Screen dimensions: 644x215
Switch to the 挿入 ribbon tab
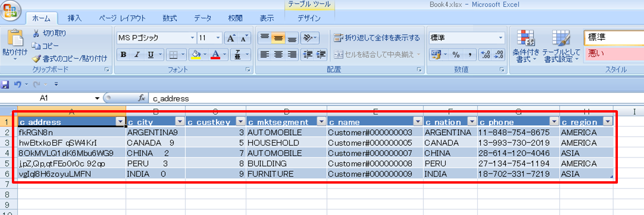[74, 18]
